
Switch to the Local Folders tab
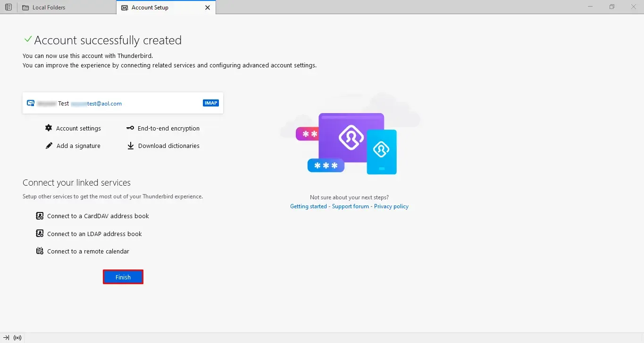pyautogui.click(x=49, y=8)
